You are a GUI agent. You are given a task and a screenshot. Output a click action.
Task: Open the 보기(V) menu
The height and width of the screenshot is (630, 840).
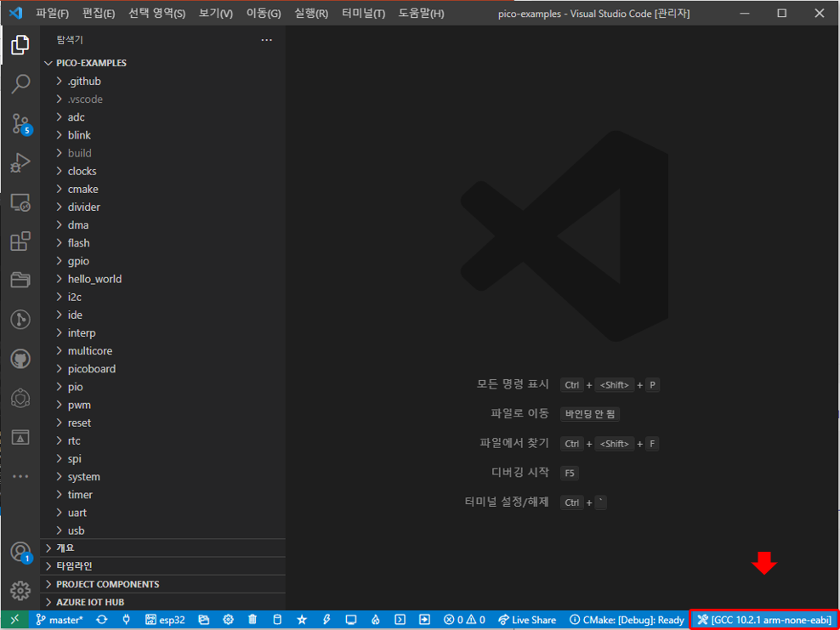pos(216,14)
